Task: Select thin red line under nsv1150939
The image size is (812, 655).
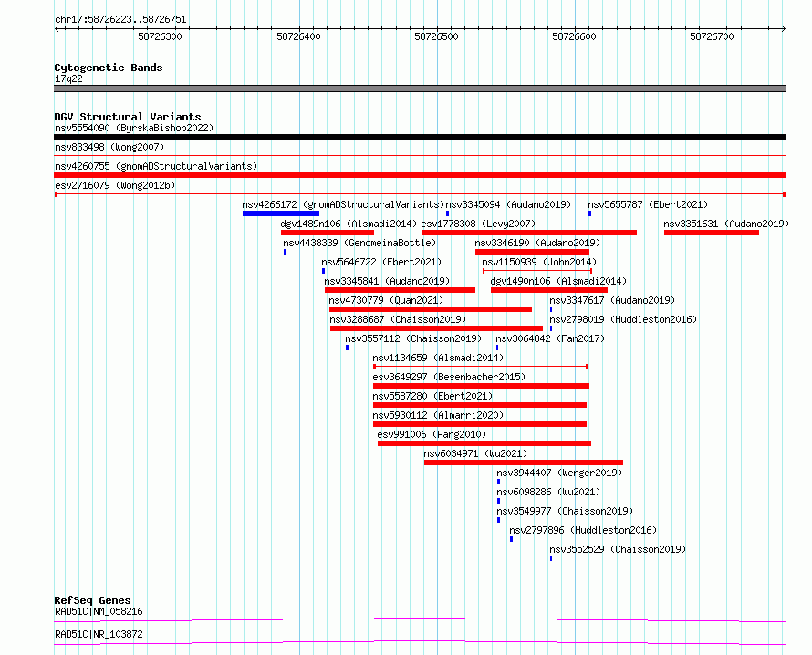Action: click(537, 271)
